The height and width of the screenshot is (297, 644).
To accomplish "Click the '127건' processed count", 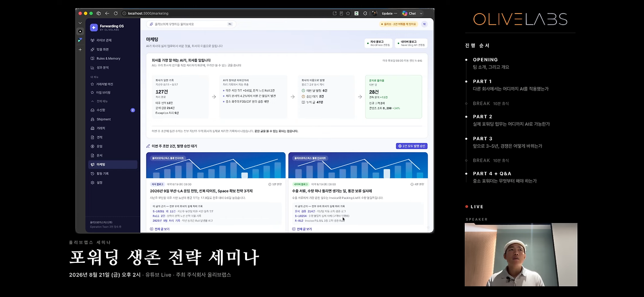I will point(162,92).
